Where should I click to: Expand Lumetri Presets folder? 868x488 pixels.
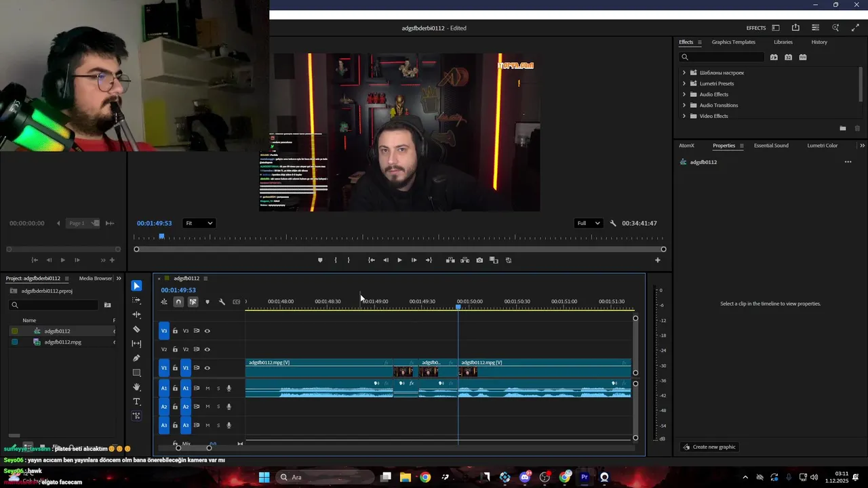pos(684,83)
